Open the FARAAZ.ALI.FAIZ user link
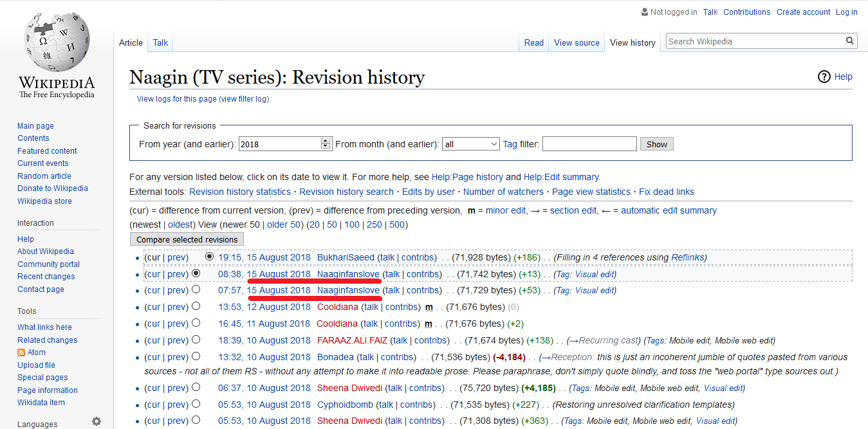The width and height of the screenshot is (868, 429). tap(353, 340)
